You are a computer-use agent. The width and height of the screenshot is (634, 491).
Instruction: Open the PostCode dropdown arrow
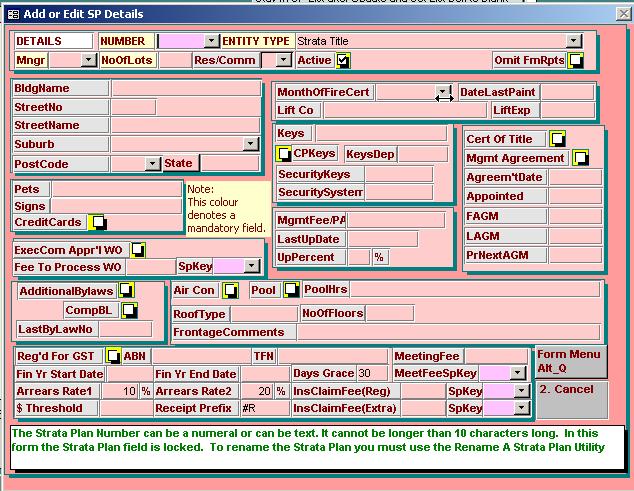[152, 164]
